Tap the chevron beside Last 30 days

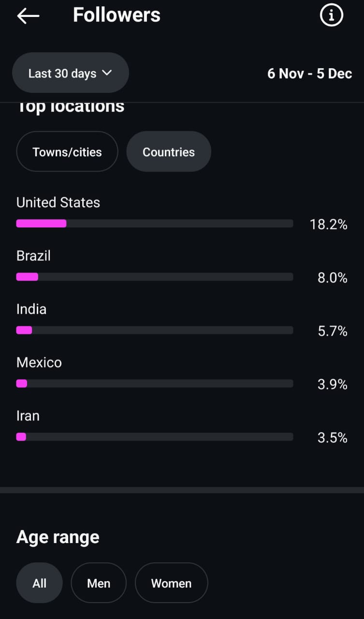point(107,73)
